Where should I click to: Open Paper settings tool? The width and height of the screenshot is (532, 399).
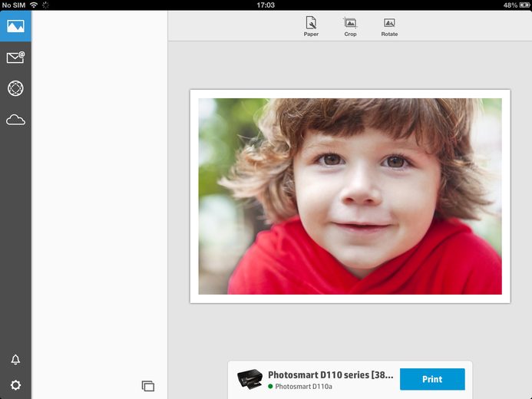(311, 26)
